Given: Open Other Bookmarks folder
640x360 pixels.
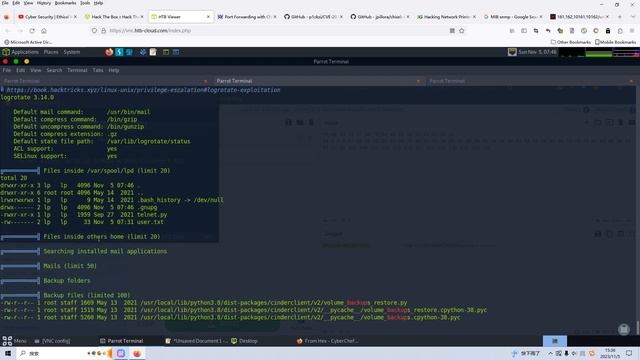Looking at the screenshot, I should 571,42.
